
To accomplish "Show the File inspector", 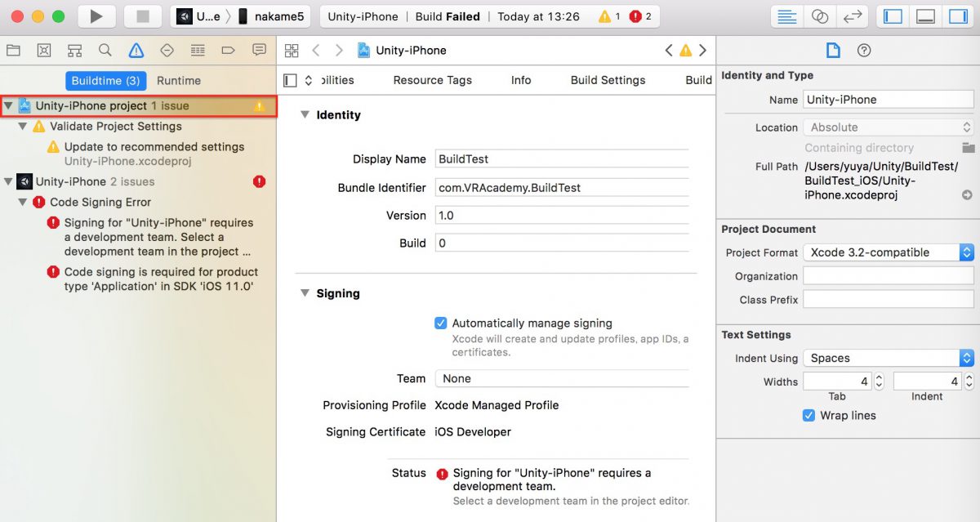I will click(833, 51).
